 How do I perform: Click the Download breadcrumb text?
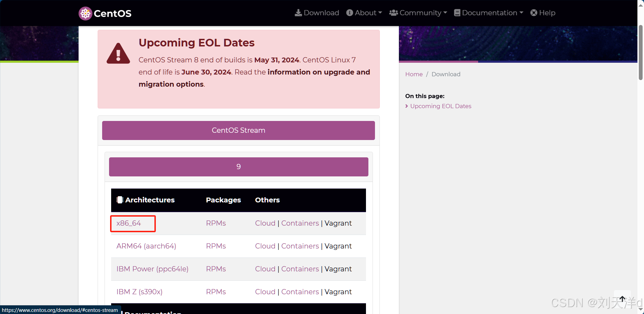tap(446, 74)
